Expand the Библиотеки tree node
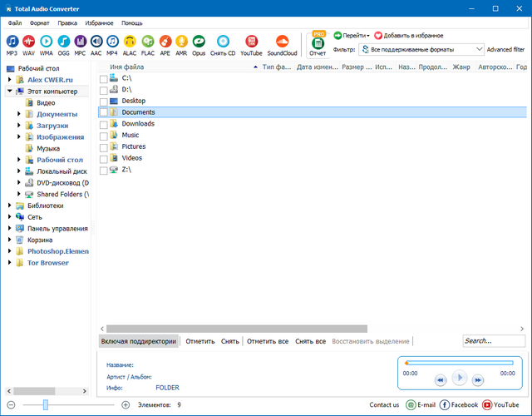Image resolution: width=532 pixels, height=416 pixels. click(9, 206)
